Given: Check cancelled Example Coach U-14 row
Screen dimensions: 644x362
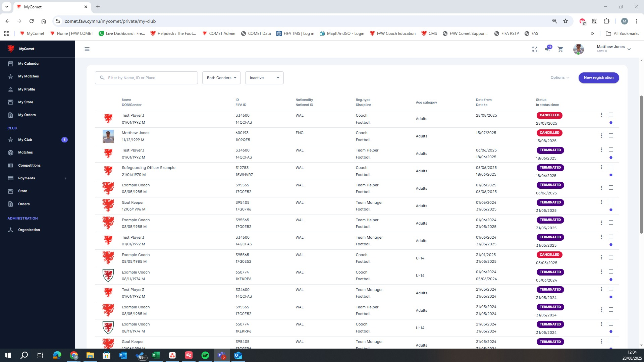Looking at the screenshot, I should point(611,257).
